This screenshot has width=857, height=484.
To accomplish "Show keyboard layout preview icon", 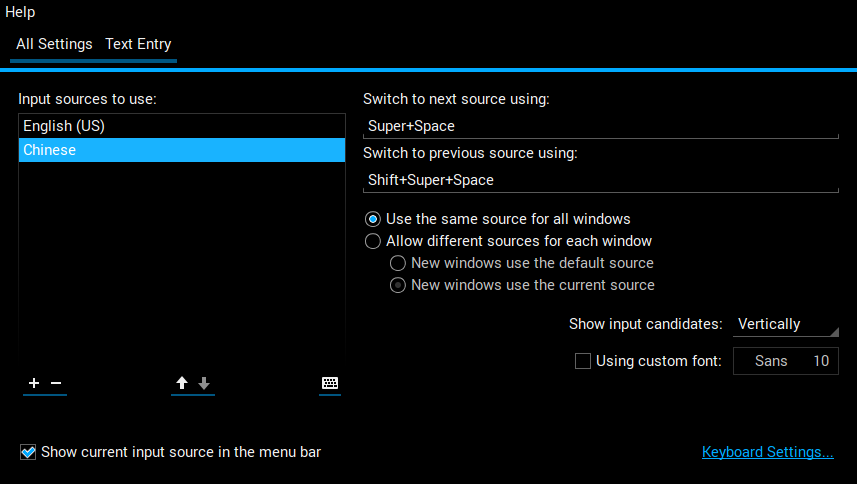I will click(330, 383).
